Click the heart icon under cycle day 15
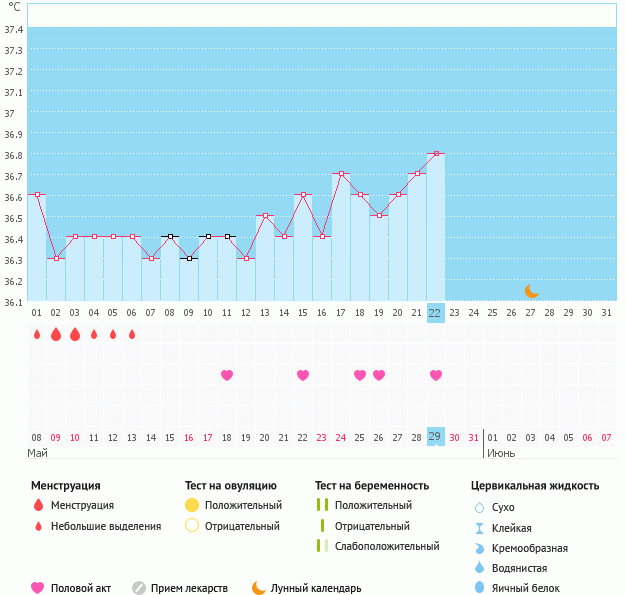Screen dimensions: 626x595 pyautogui.click(x=303, y=375)
